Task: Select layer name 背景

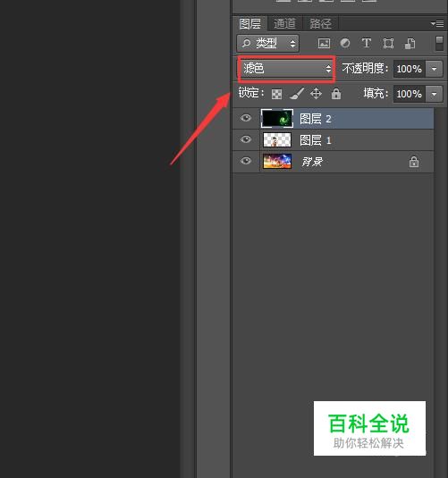Action: coord(312,162)
